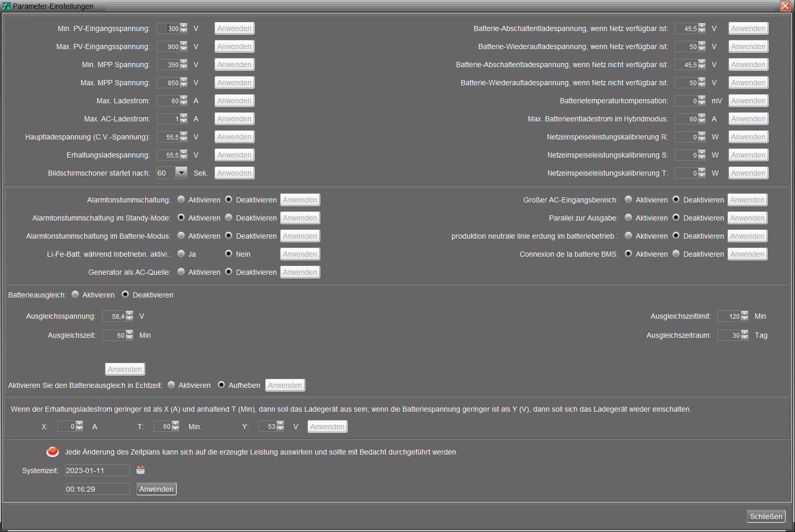
Task: Click the Systemzeit date field 2023-01-11
Action: point(98,470)
